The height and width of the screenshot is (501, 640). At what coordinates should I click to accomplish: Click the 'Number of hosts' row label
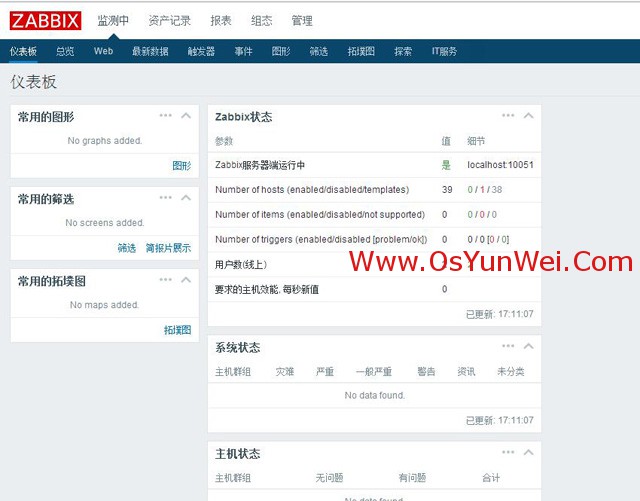tap(312, 190)
